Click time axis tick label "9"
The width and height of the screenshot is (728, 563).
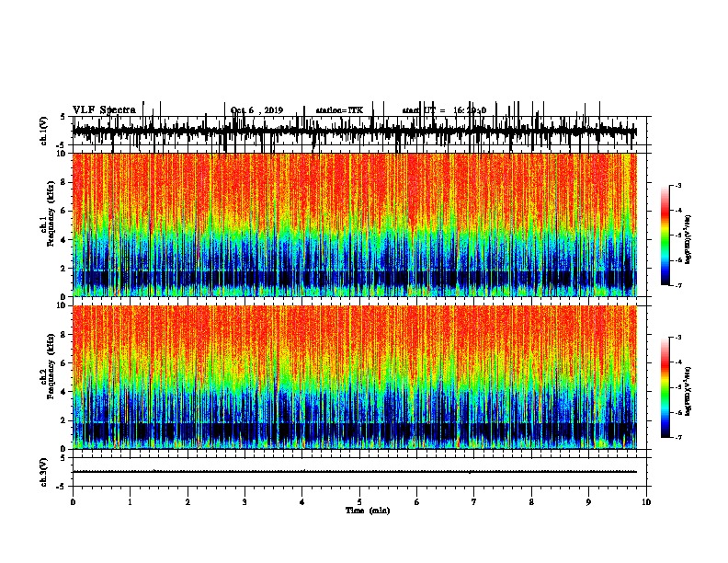coord(589,502)
